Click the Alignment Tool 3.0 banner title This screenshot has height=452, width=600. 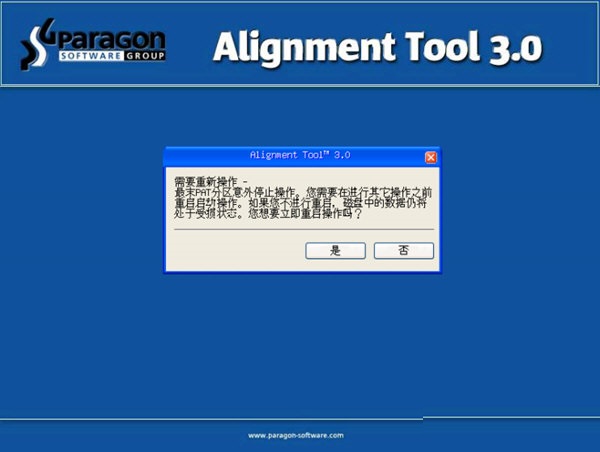coord(377,48)
